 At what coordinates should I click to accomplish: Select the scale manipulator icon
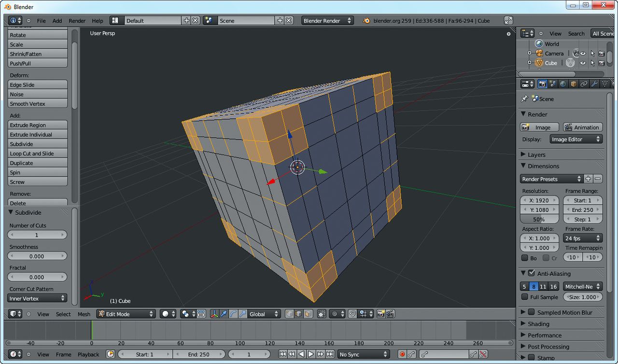tap(242, 314)
